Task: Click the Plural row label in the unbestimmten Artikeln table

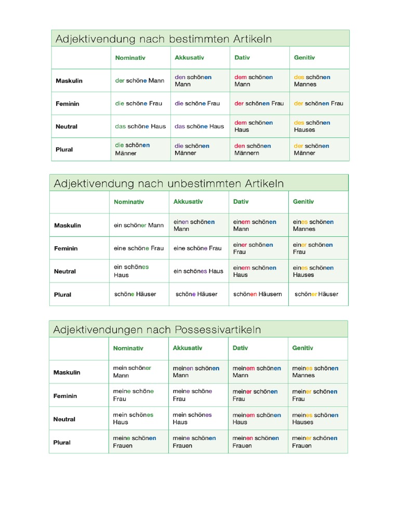Action: pos(63,295)
